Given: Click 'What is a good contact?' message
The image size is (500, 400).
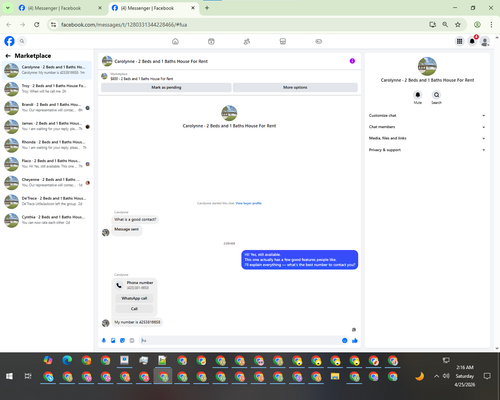Looking at the screenshot, I should tap(135, 219).
